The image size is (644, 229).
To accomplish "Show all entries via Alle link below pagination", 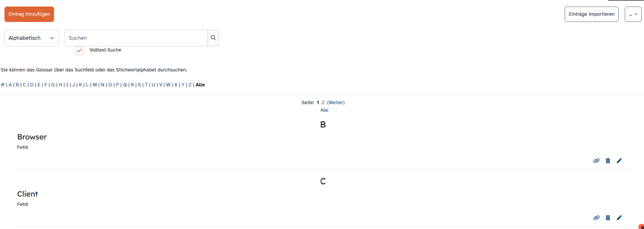I will click(x=324, y=110).
